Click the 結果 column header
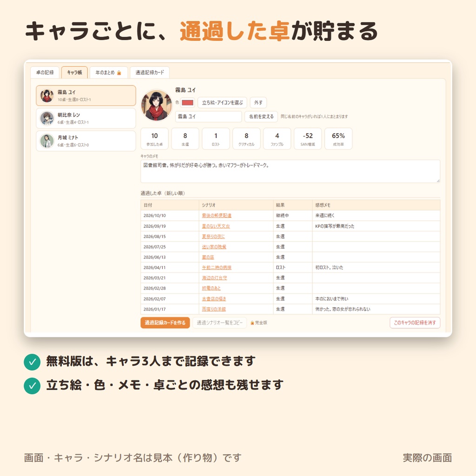Viewport: 476px width, 476px height. (293, 205)
